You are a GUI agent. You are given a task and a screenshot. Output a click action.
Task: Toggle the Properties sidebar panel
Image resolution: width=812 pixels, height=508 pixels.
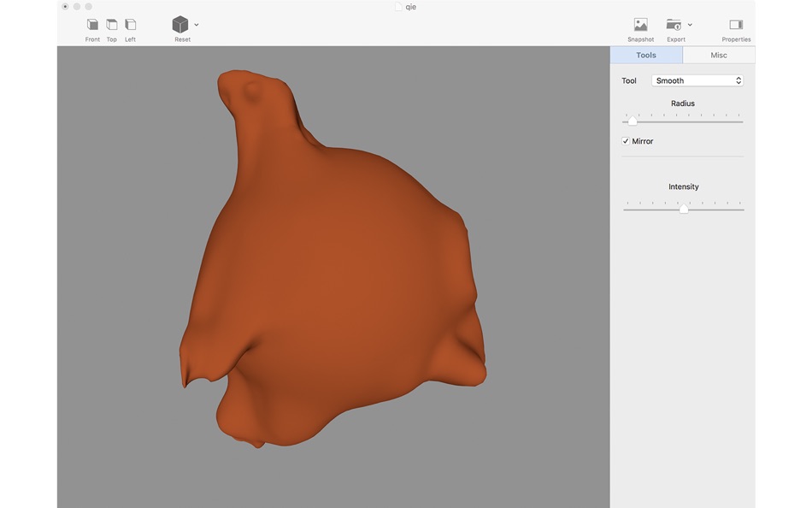tap(735, 25)
